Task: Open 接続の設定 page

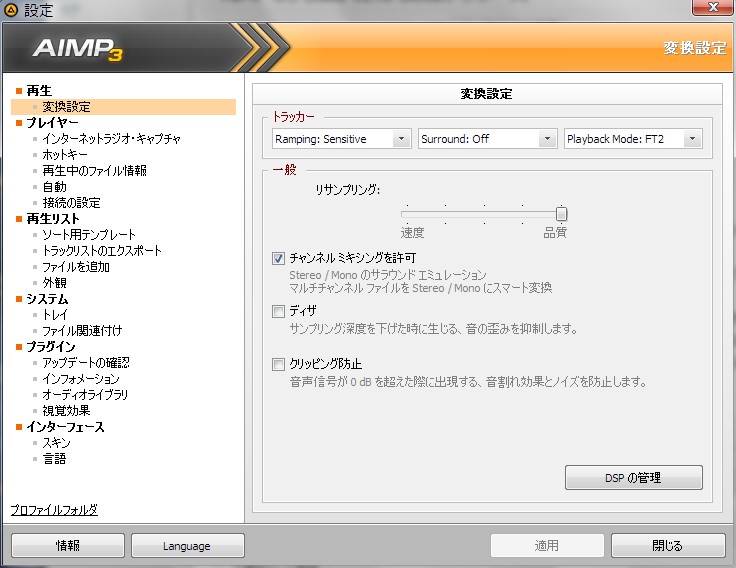Action: (71, 203)
